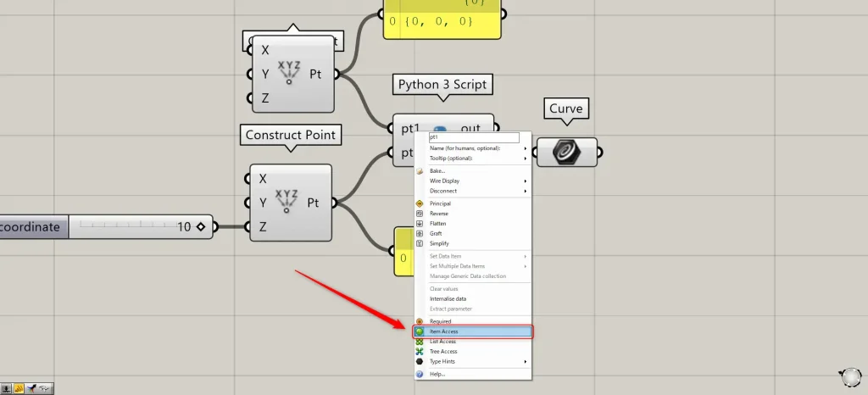The image size is (868, 395).
Task: Click the Graft icon in the menu
Action: (x=419, y=233)
